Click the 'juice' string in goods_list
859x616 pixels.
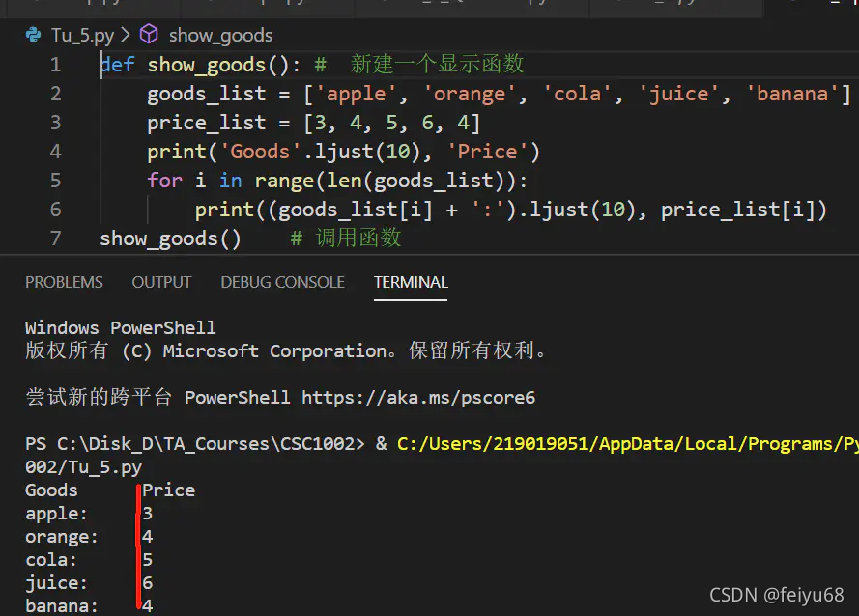[x=679, y=94]
